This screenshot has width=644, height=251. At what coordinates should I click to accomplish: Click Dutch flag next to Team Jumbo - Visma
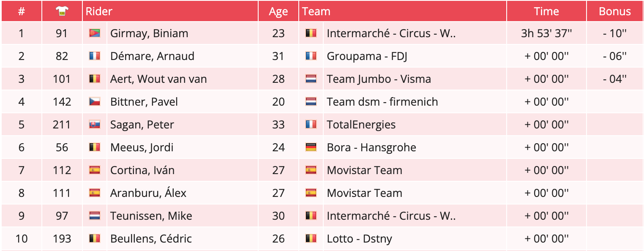(x=311, y=79)
